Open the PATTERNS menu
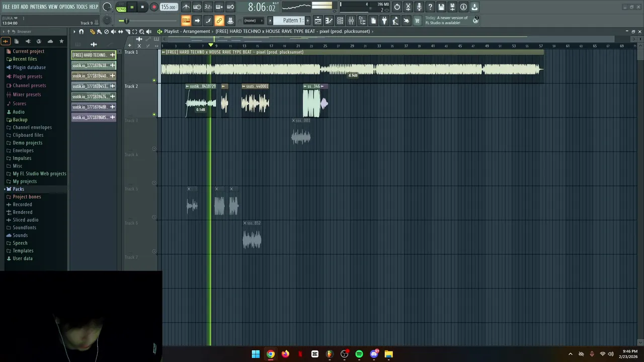644x362 pixels. (38, 7)
